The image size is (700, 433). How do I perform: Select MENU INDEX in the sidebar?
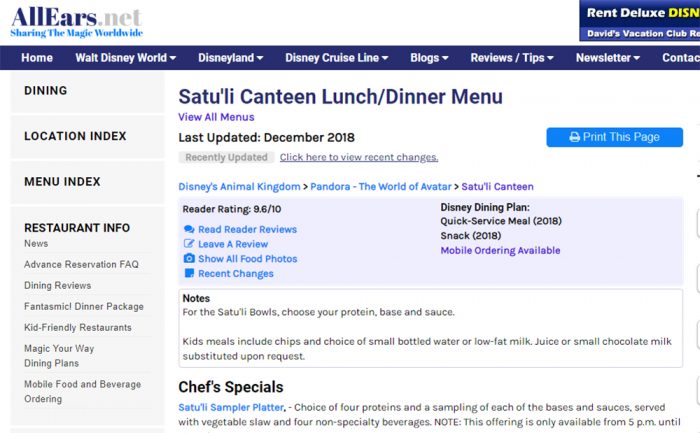click(62, 182)
